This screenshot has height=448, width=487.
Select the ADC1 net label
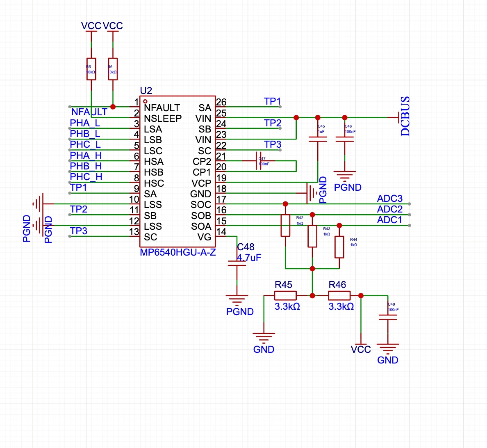click(x=389, y=220)
